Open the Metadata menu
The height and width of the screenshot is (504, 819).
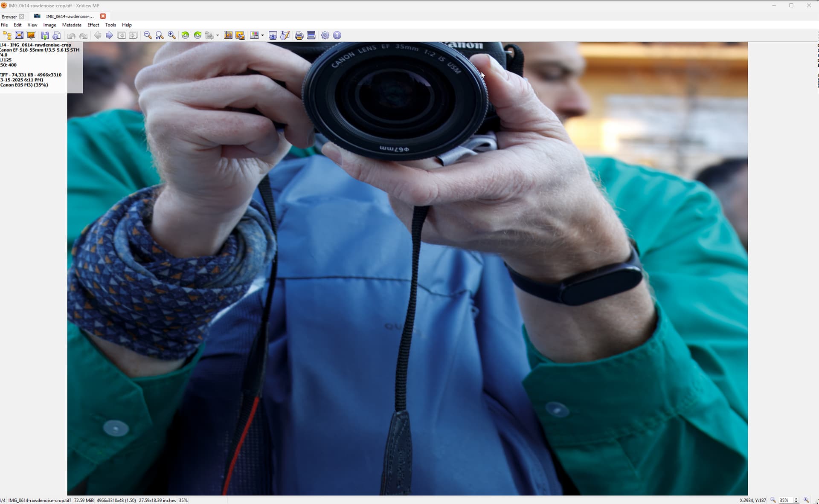pos(72,25)
